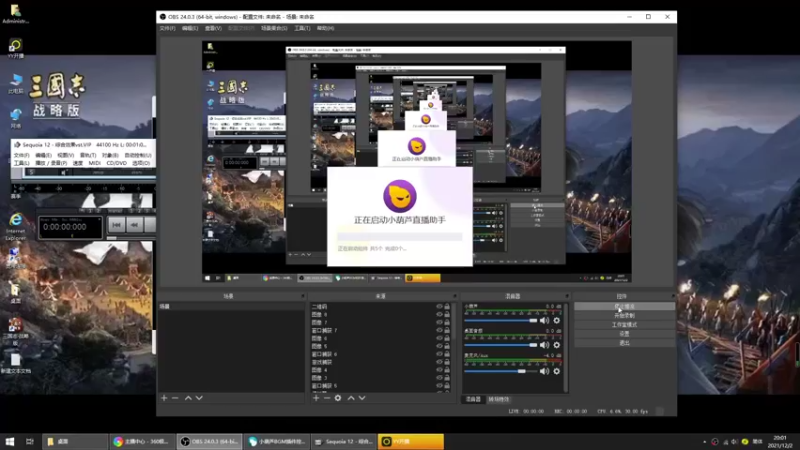This screenshot has height=450, width=800.
Task: Open OBS 文件(F) menu
Action: (x=167, y=29)
